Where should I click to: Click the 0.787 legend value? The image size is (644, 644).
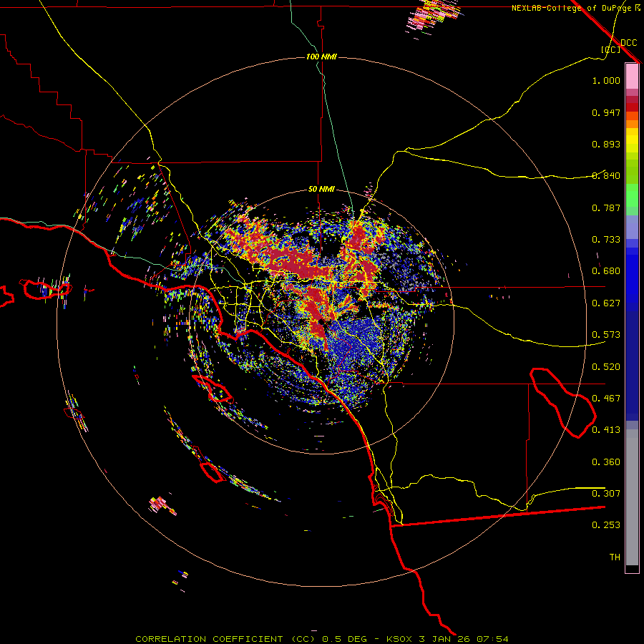606,208
